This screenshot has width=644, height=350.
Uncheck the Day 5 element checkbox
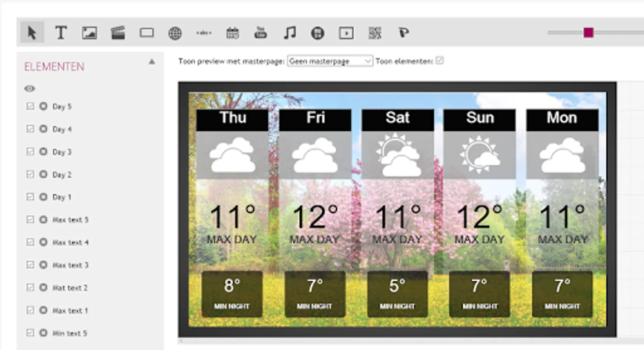coord(30,106)
